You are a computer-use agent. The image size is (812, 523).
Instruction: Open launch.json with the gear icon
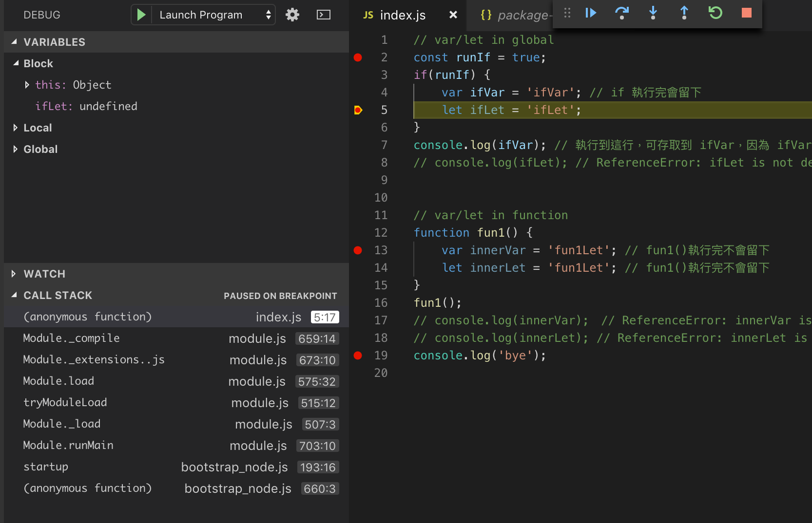(292, 15)
